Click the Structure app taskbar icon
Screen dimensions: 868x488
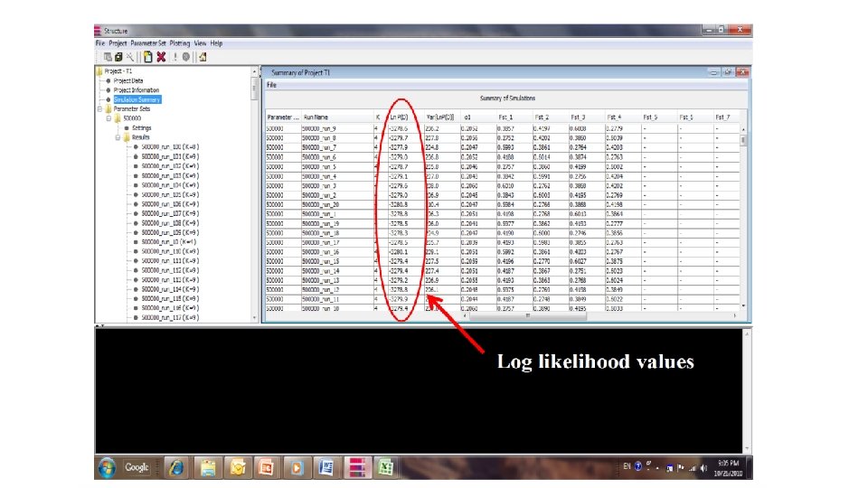click(x=356, y=467)
